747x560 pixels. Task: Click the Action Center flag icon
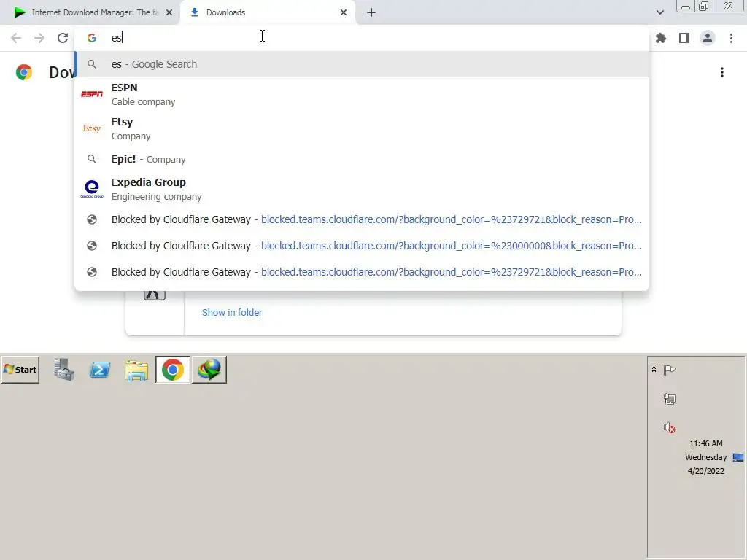(670, 370)
